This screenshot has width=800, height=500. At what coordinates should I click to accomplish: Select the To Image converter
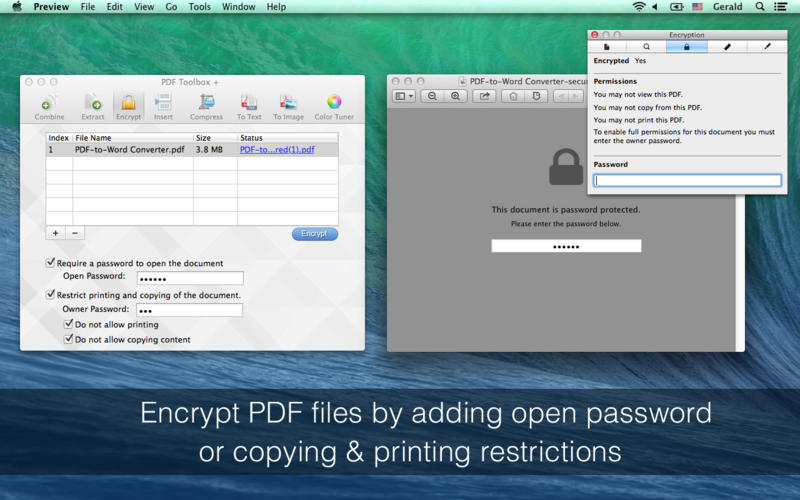click(x=289, y=105)
